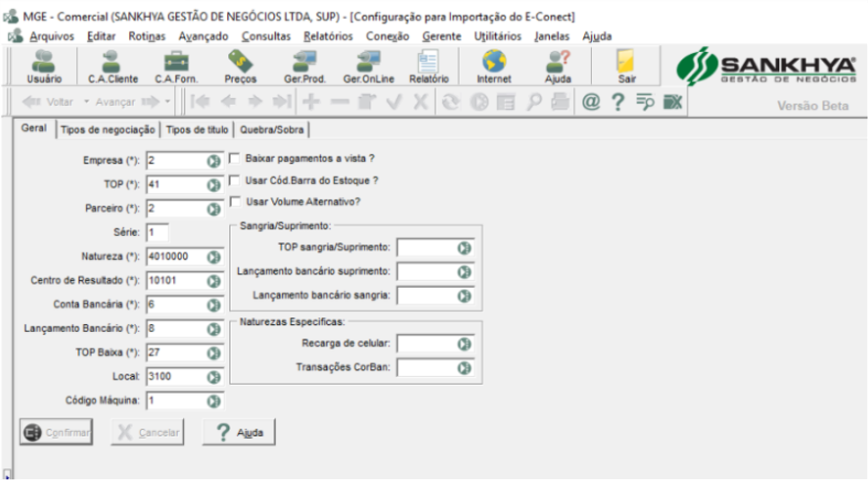The image size is (868, 480).
Task: Click the minus remove-record icon
Action: tap(340, 102)
